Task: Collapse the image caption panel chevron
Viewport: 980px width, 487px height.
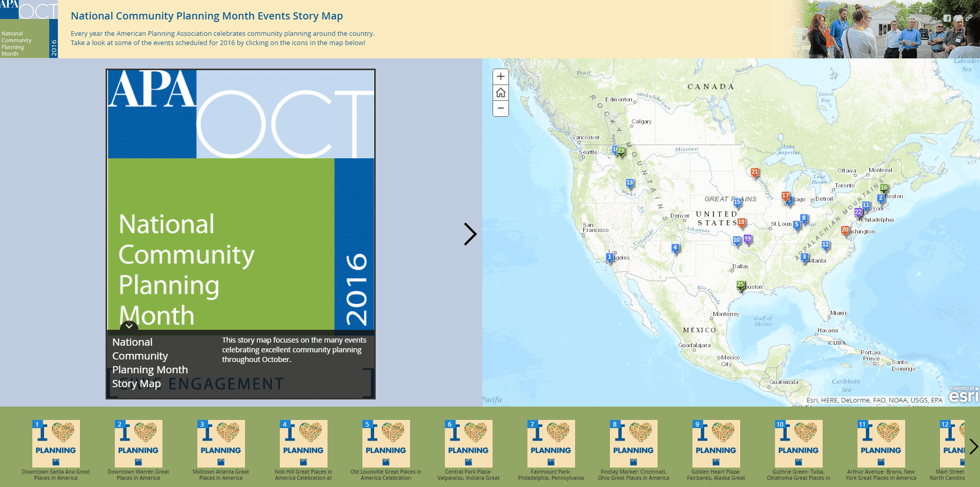Action: [129, 326]
